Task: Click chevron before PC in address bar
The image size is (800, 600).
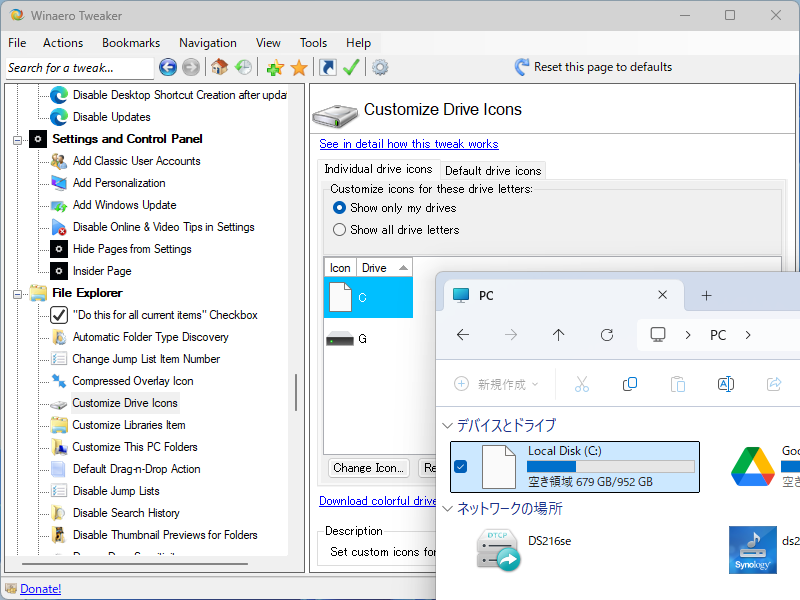Action: [x=688, y=335]
